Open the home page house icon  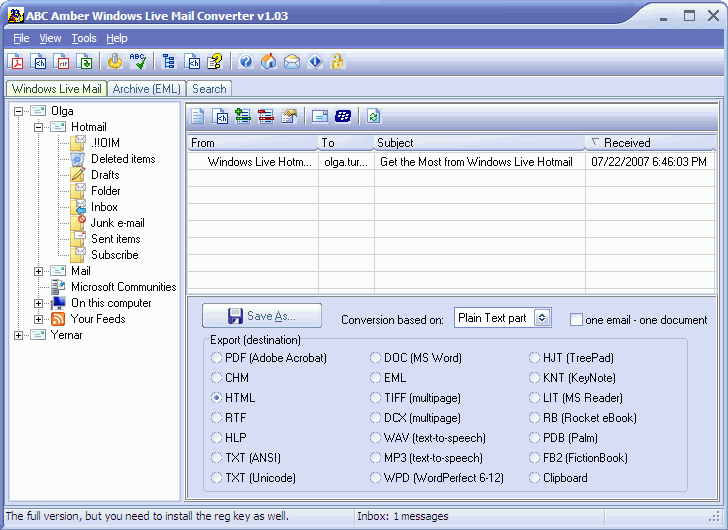(x=268, y=61)
